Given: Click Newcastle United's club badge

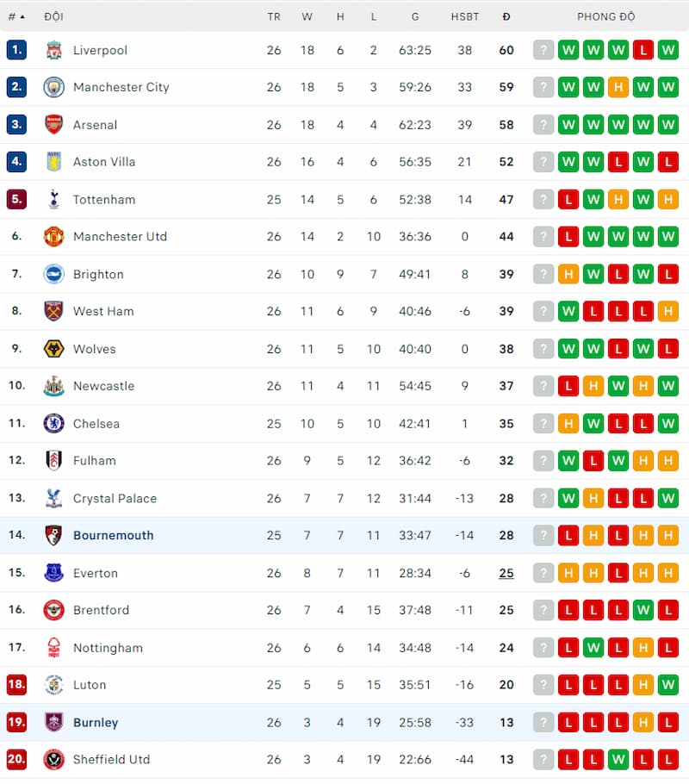Looking at the screenshot, I should [x=53, y=386].
